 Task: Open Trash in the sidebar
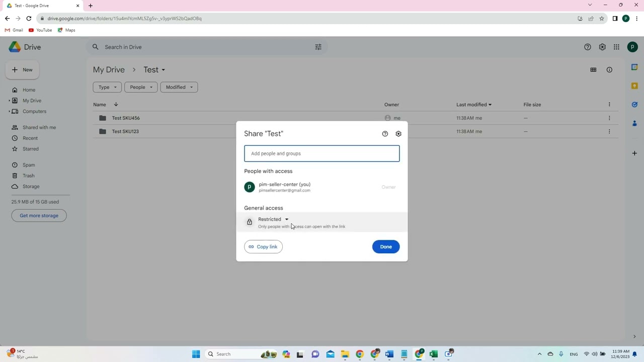(28, 176)
